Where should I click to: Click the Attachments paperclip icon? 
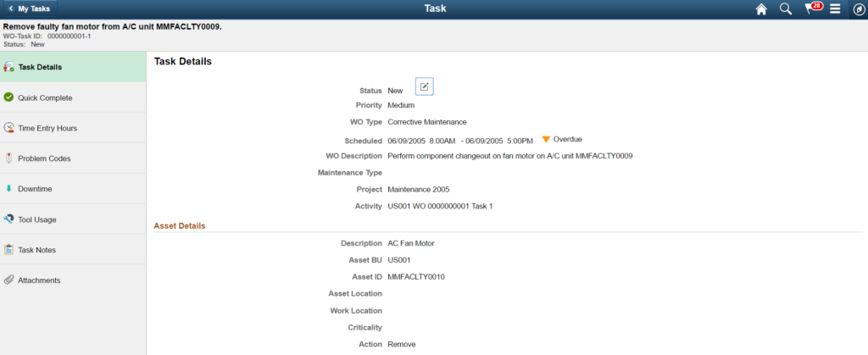pyautogui.click(x=8, y=280)
